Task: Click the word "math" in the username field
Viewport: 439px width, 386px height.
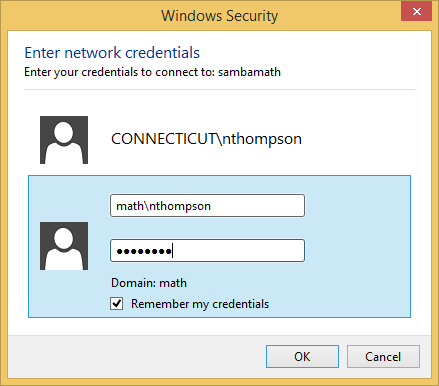Action: point(130,206)
